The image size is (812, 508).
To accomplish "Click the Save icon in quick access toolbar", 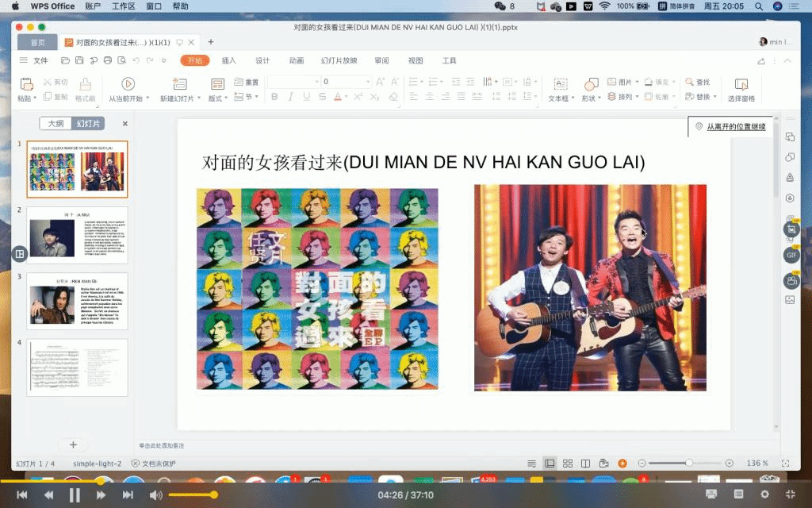I will point(79,60).
